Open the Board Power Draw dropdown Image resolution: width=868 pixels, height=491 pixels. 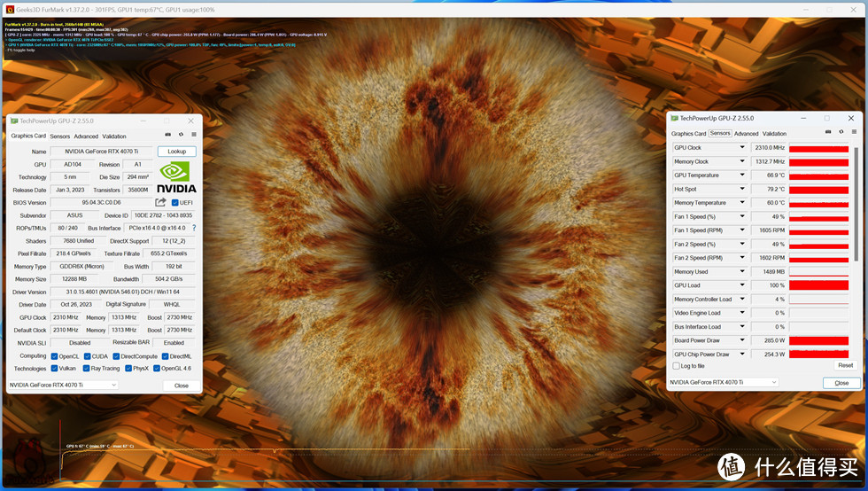[742, 340]
